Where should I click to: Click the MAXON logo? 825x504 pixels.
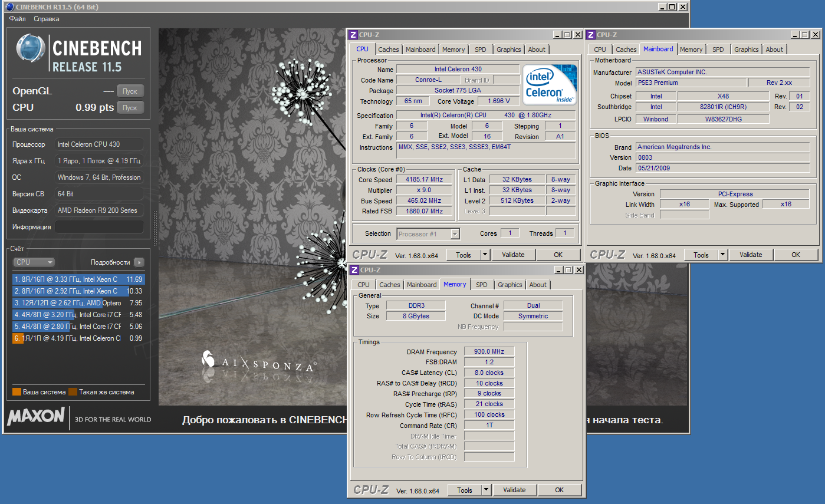35,417
